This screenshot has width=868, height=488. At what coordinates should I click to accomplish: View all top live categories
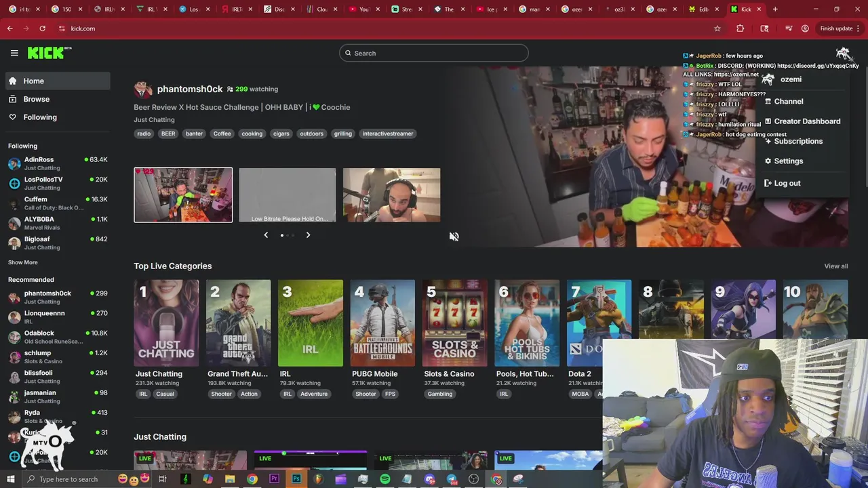(835, 266)
